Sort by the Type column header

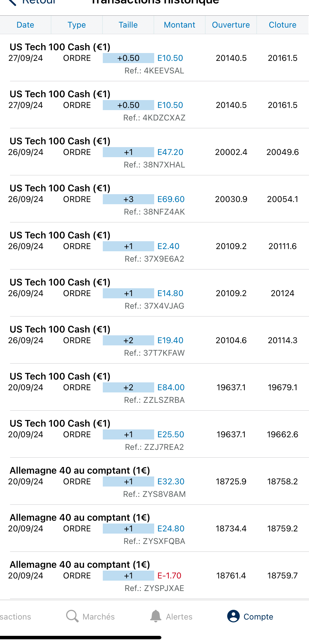pyautogui.click(x=77, y=25)
